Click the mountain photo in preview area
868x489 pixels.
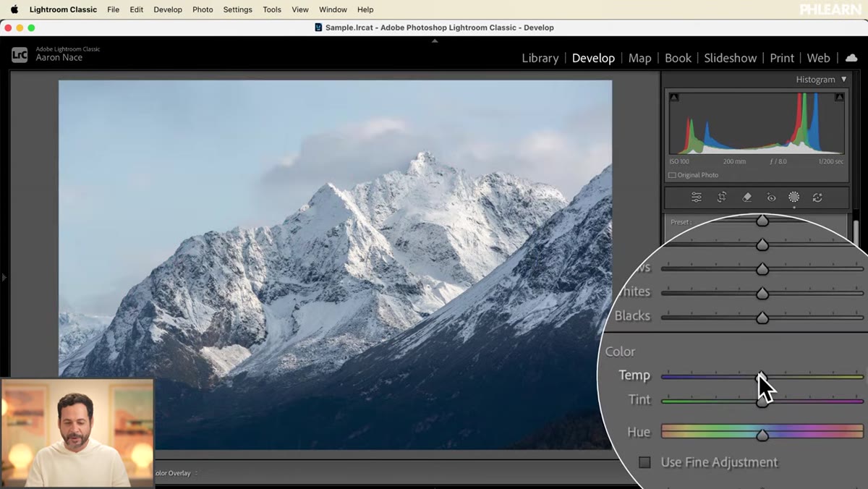click(335, 264)
